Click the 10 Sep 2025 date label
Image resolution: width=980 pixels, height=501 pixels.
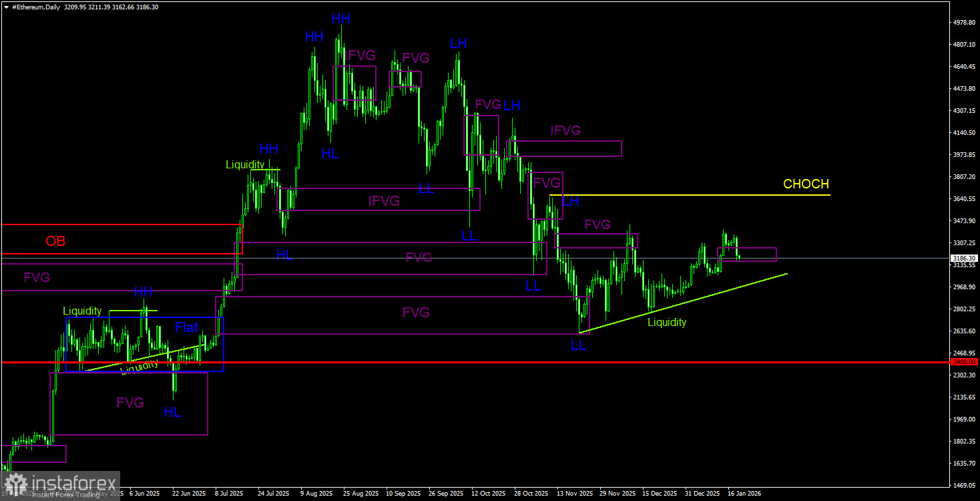click(404, 494)
